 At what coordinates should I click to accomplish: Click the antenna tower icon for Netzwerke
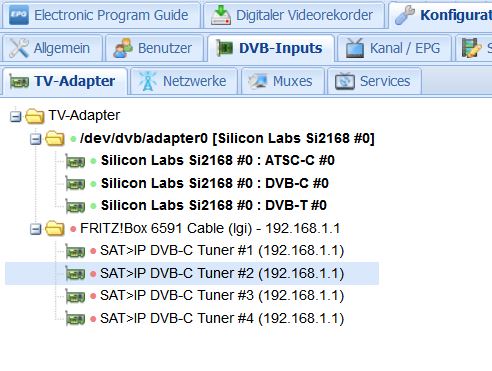tap(148, 81)
